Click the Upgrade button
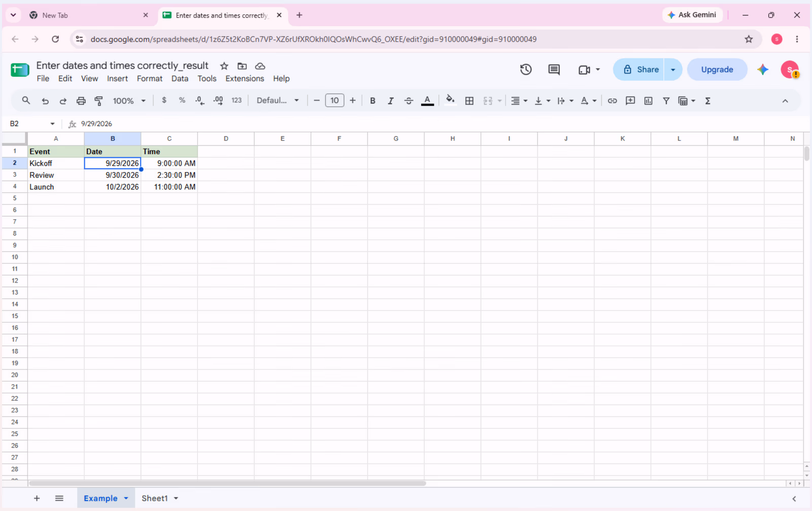812x511 pixels. 717,70
